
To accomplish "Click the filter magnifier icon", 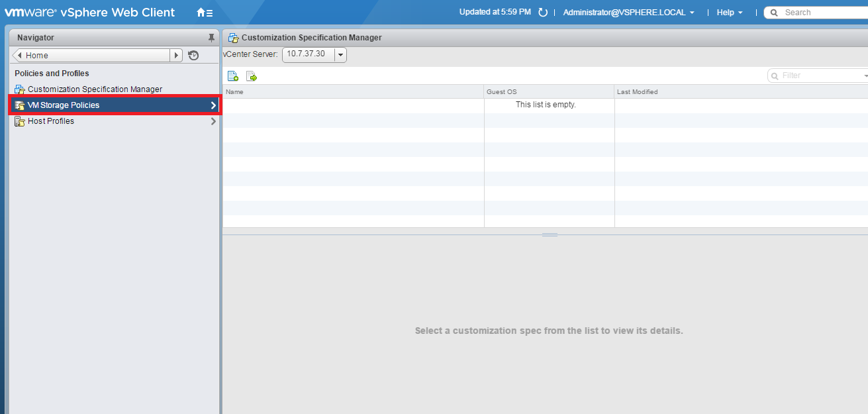I will tap(775, 76).
